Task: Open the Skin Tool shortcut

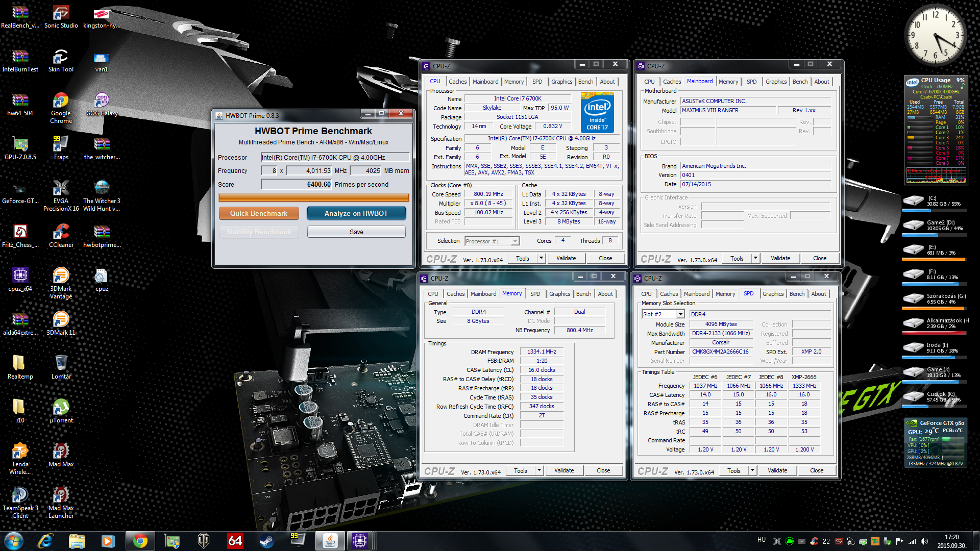Action: pos(61,61)
